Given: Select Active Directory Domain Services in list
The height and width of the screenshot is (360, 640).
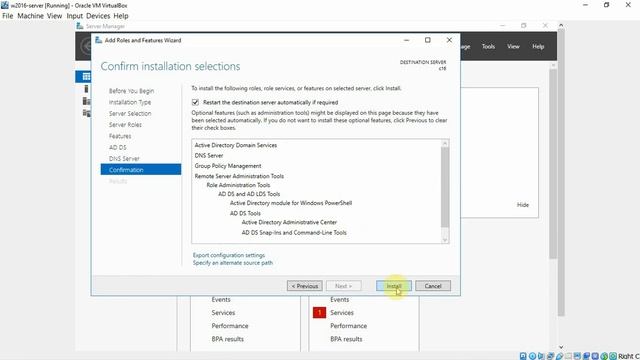Looking at the screenshot, I should click(236, 145).
